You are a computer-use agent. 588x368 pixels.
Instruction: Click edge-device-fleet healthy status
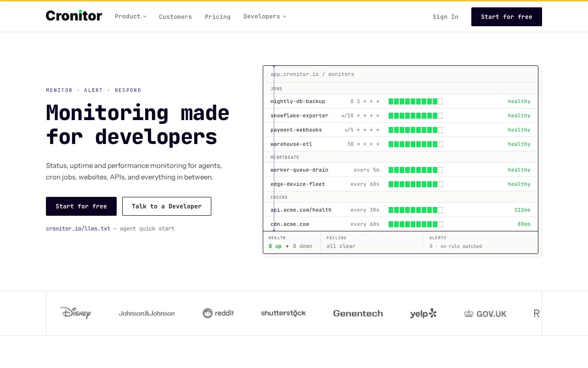click(x=519, y=184)
